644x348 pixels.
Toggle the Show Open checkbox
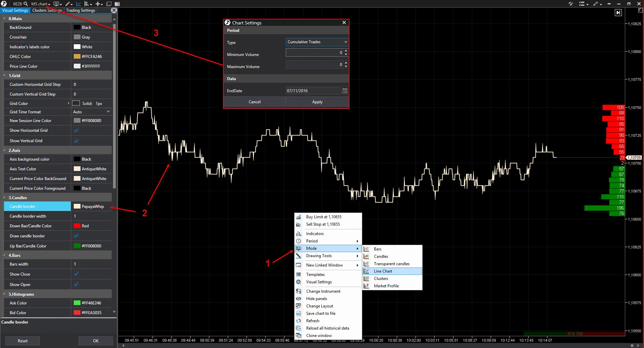[x=76, y=285]
